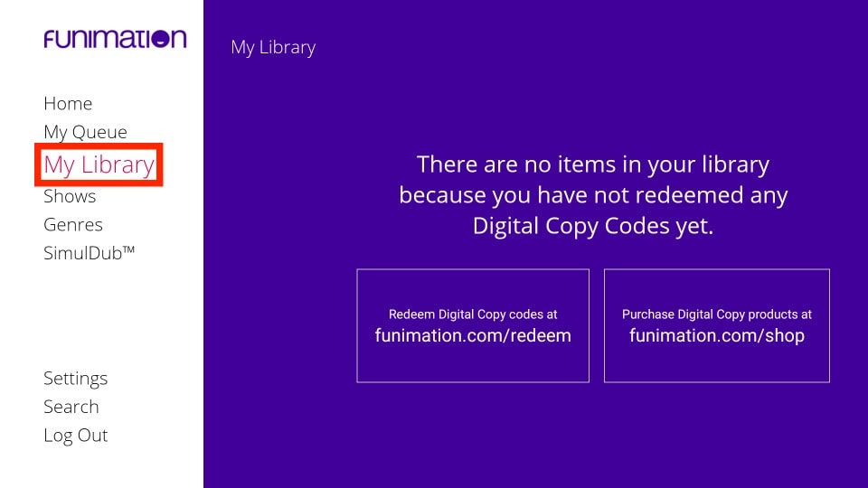Open Genres in the sidebar
This screenshot has width=868, height=488.
point(73,225)
